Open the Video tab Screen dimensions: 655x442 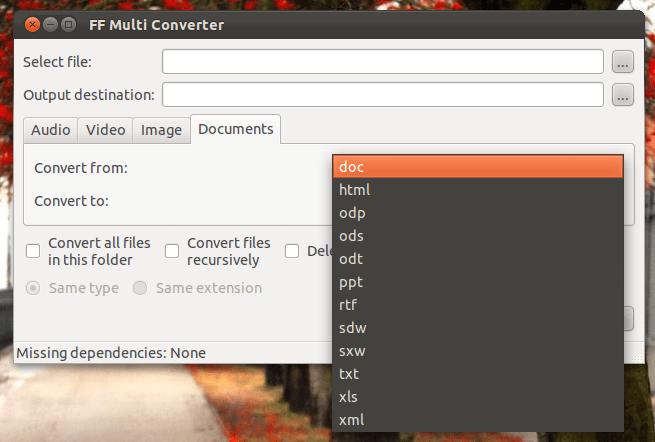click(105, 130)
